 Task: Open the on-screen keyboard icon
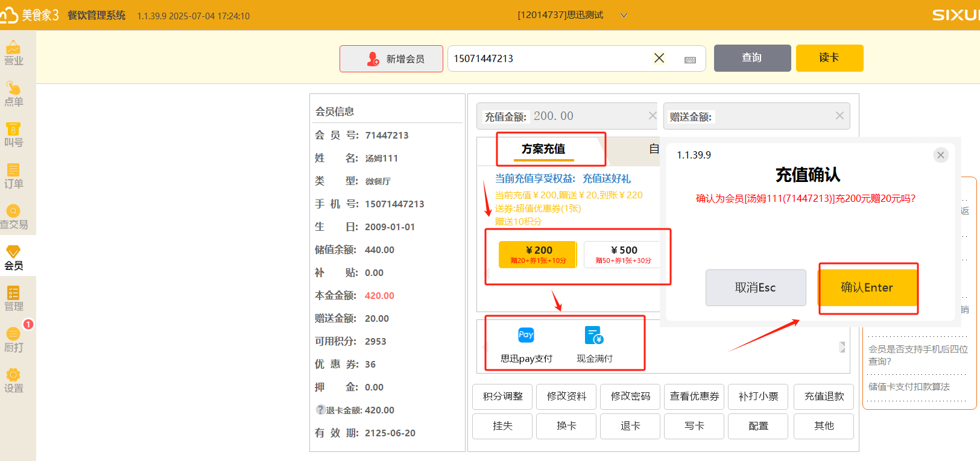[x=691, y=60]
